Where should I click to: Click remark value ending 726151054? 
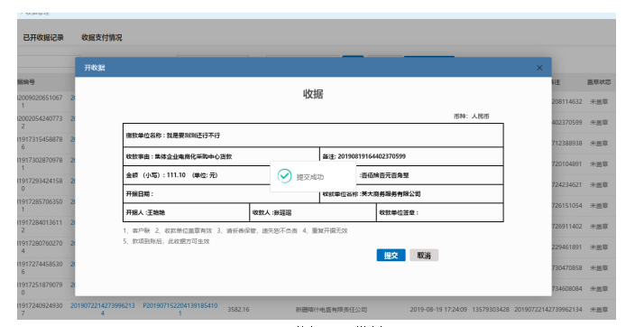pos(566,206)
